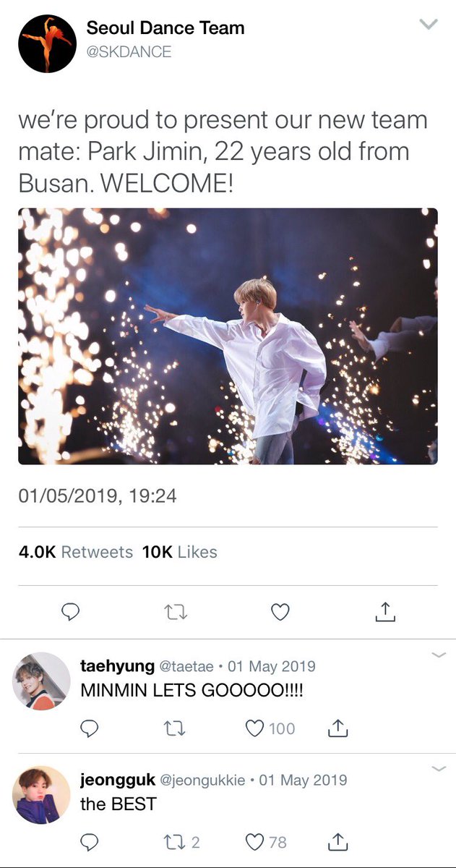Like the main tweet with heart icon
Screen dimensions: 456x868
point(280,612)
